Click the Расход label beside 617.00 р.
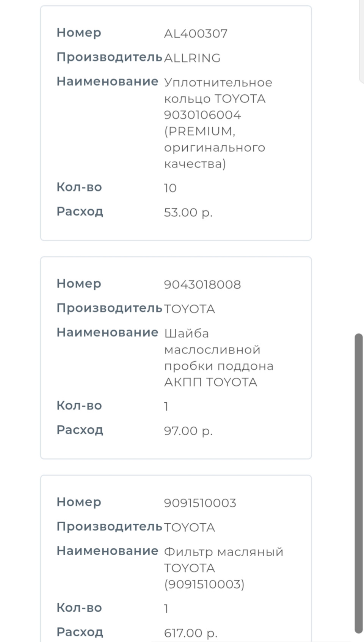Image resolution: width=364 pixels, height=642 pixels. pos(80,632)
